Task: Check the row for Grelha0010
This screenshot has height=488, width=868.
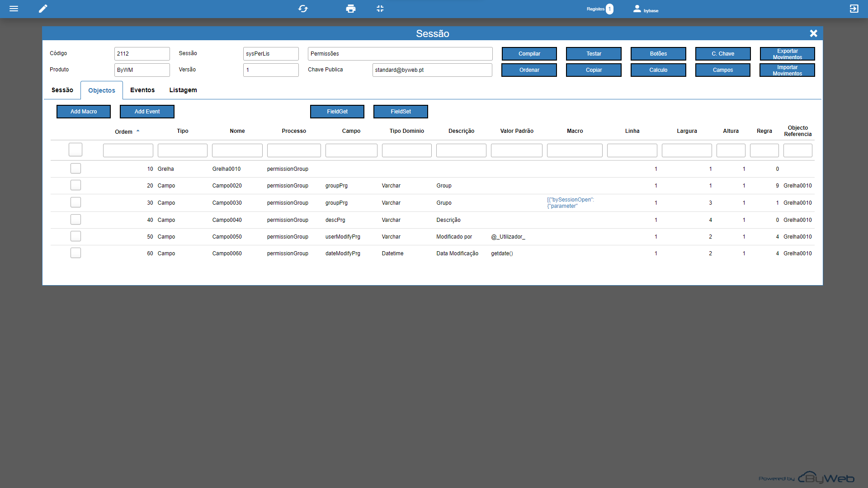Action: 75,169
